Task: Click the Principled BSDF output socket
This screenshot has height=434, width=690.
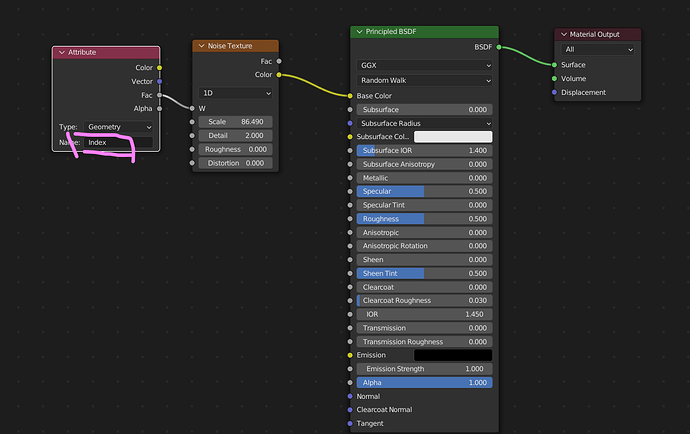Action: pyautogui.click(x=499, y=47)
